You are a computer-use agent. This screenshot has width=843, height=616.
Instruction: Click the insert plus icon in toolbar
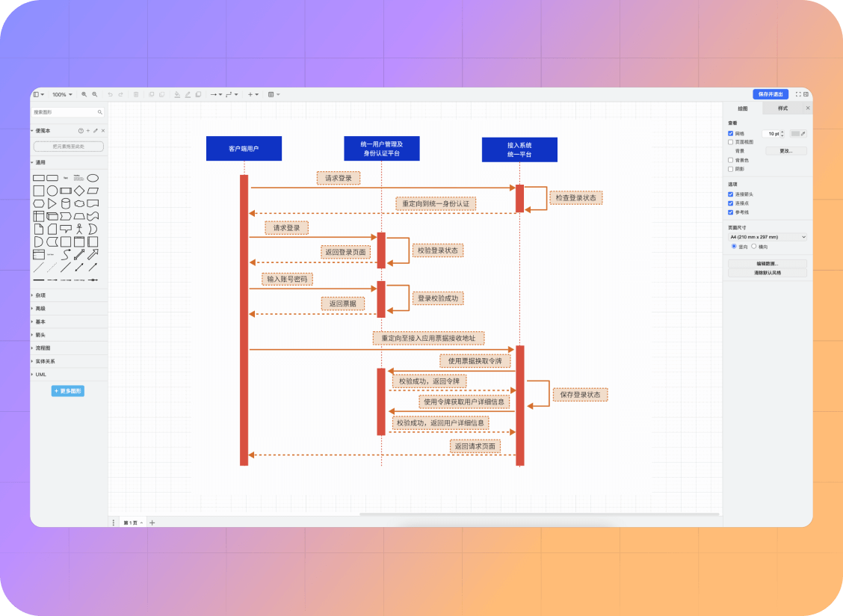tap(251, 95)
